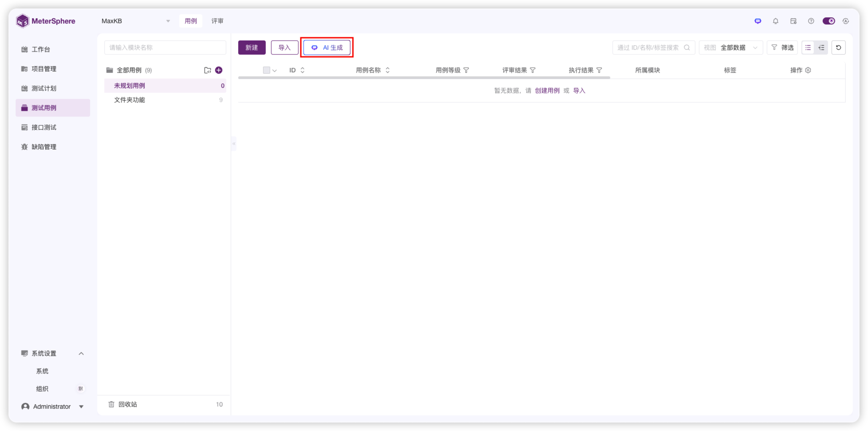Viewport: 868px width, 431px height.
Task: Open the 接口测试 sidebar section
Action: (43, 127)
